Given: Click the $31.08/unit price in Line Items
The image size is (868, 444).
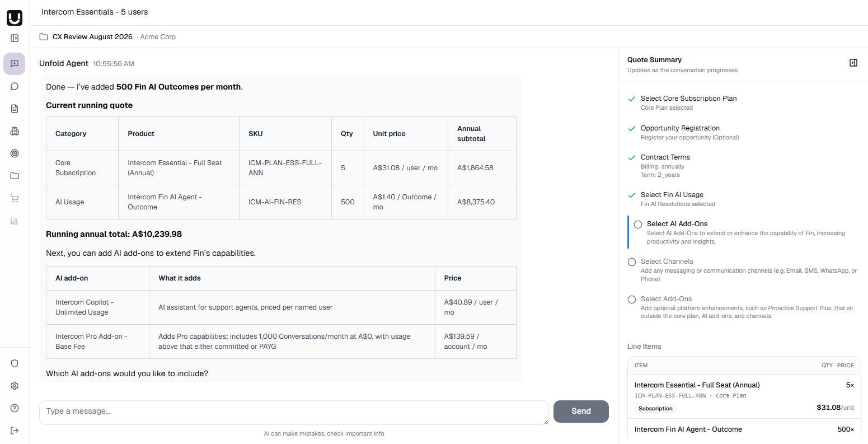Looking at the screenshot, I should coord(836,408).
